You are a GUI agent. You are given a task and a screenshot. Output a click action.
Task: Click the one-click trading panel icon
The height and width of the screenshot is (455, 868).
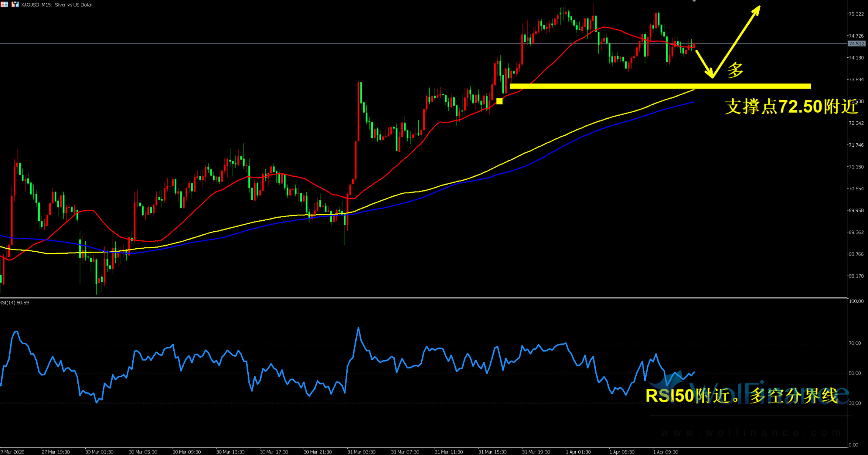[15, 5]
